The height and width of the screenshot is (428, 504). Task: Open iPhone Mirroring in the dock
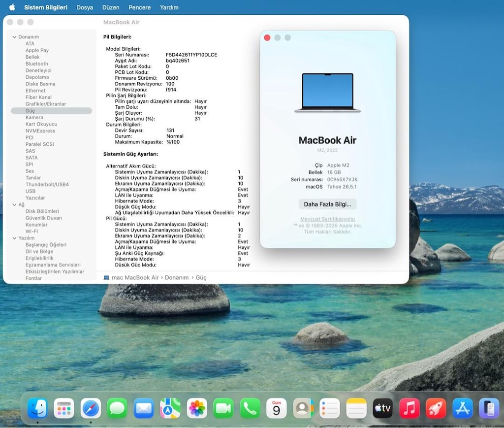coord(489,408)
